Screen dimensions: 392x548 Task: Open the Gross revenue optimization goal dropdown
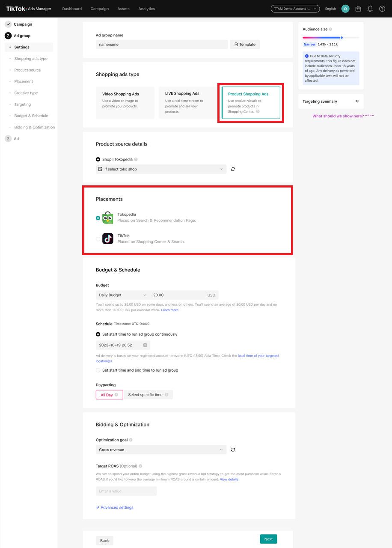click(160, 450)
